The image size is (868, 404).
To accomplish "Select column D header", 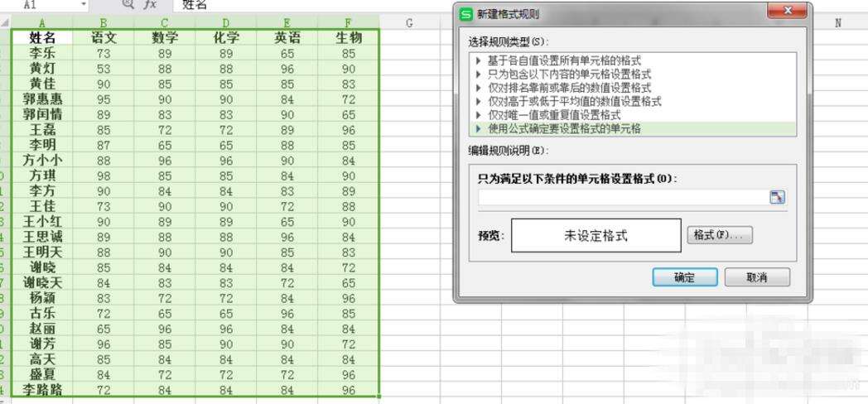I will tap(226, 22).
